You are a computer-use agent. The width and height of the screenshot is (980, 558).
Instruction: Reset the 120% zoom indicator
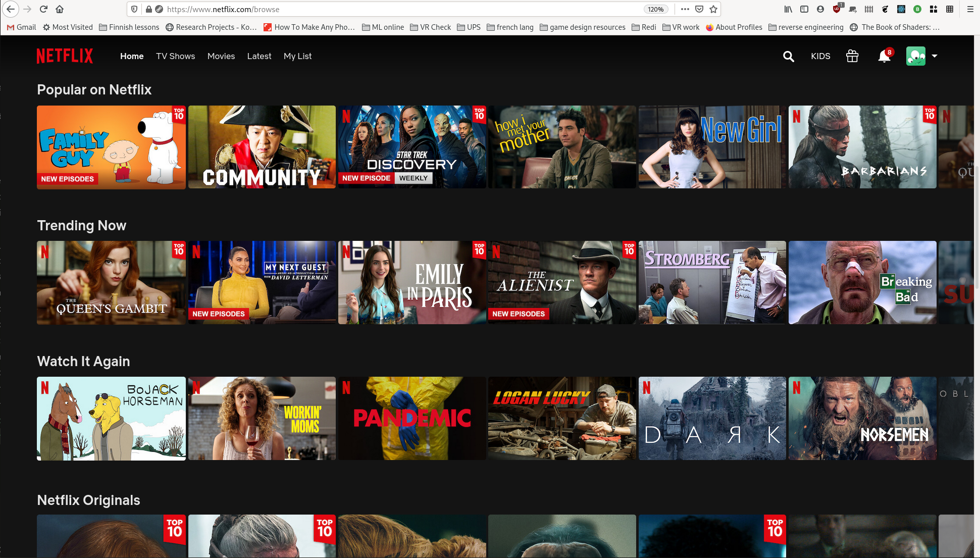tap(656, 9)
